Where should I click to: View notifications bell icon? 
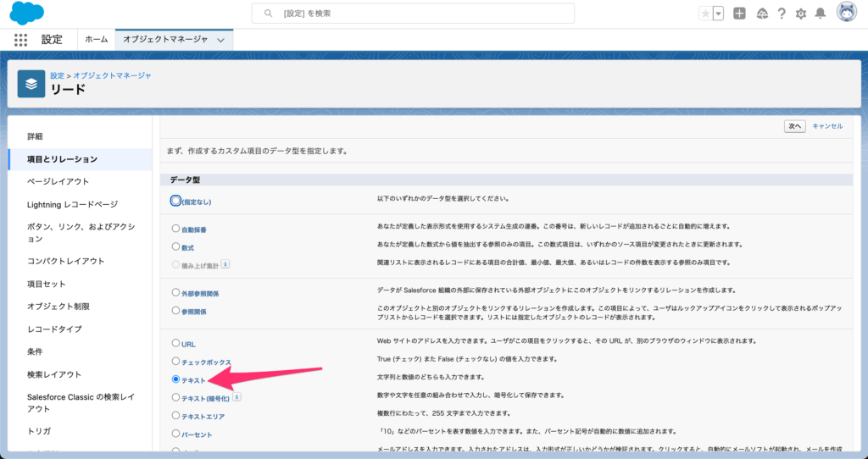pos(820,14)
